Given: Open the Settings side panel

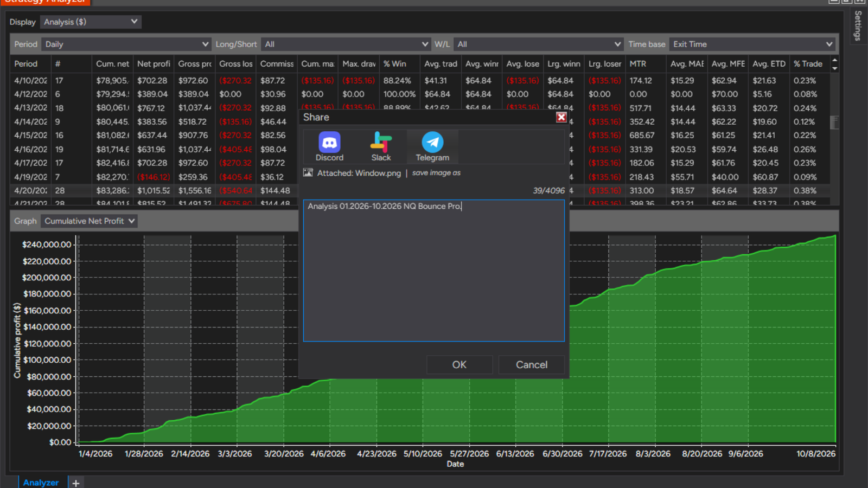Looking at the screenshot, I should point(858,25).
